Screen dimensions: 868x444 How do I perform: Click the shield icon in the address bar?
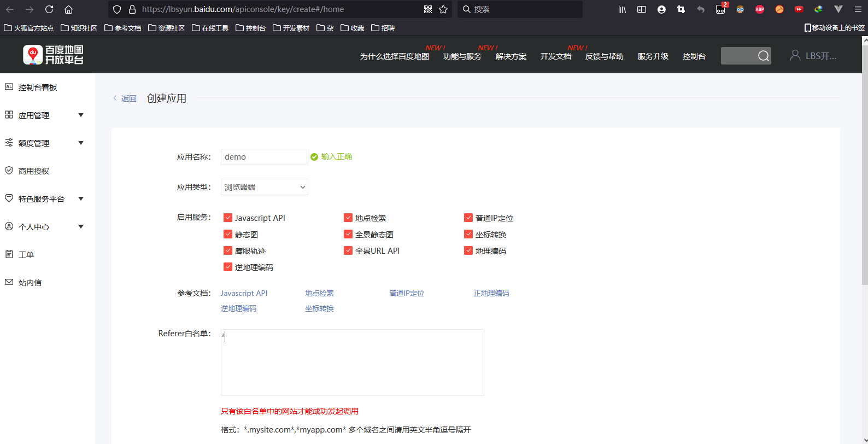(x=117, y=9)
